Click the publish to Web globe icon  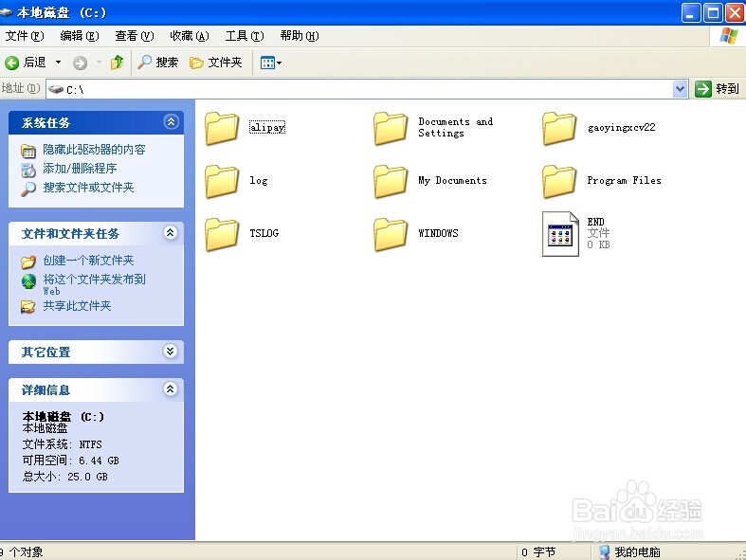[x=28, y=281]
